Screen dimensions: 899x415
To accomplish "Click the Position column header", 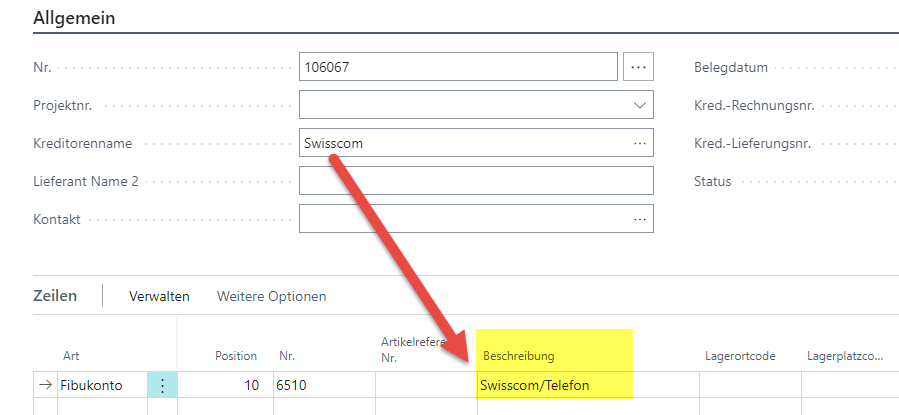I will click(x=236, y=356).
